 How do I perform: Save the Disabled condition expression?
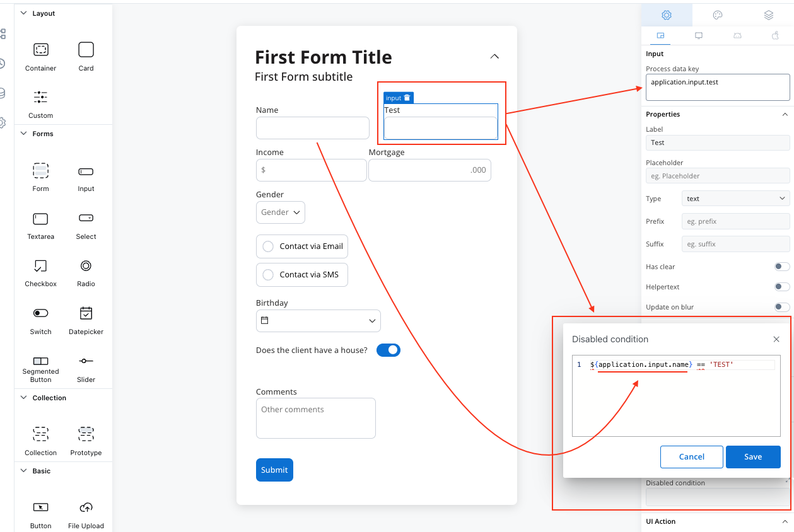click(x=753, y=457)
